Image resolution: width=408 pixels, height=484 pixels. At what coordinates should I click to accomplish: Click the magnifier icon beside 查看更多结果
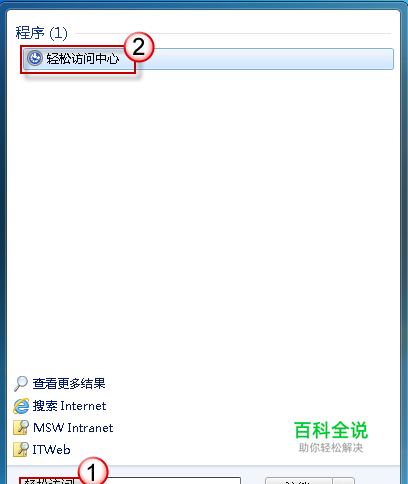click(x=21, y=384)
